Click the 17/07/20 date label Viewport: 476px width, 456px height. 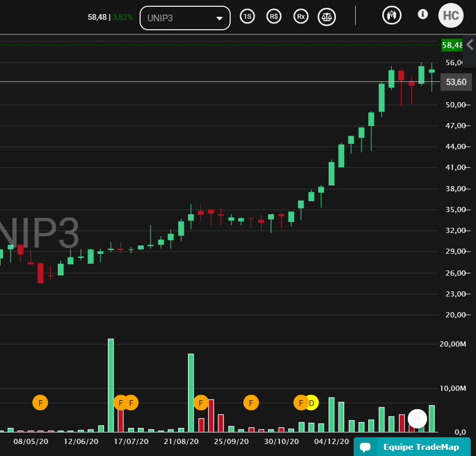pos(131,441)
